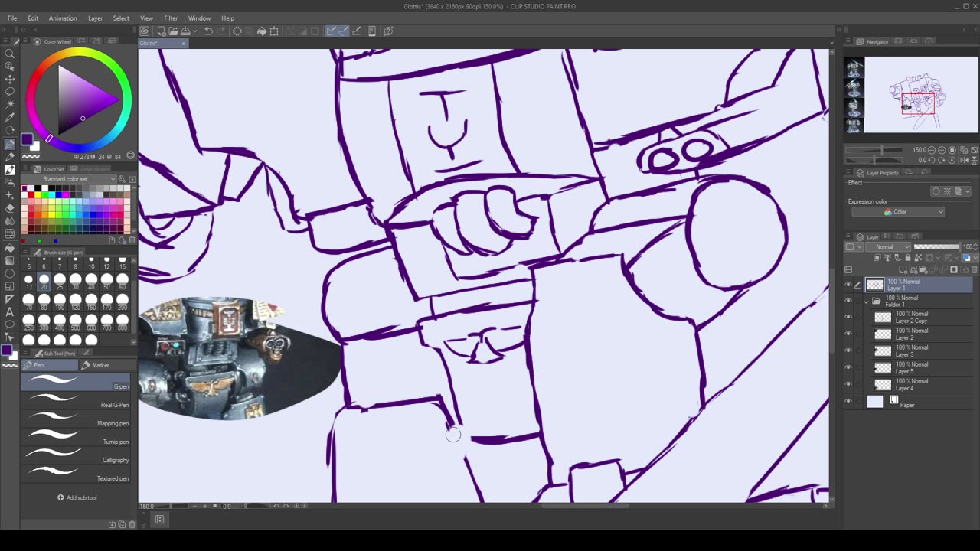Toggle visibility of Layer 1
Viewport: 980px width, 551px height.
click(848, 285)
